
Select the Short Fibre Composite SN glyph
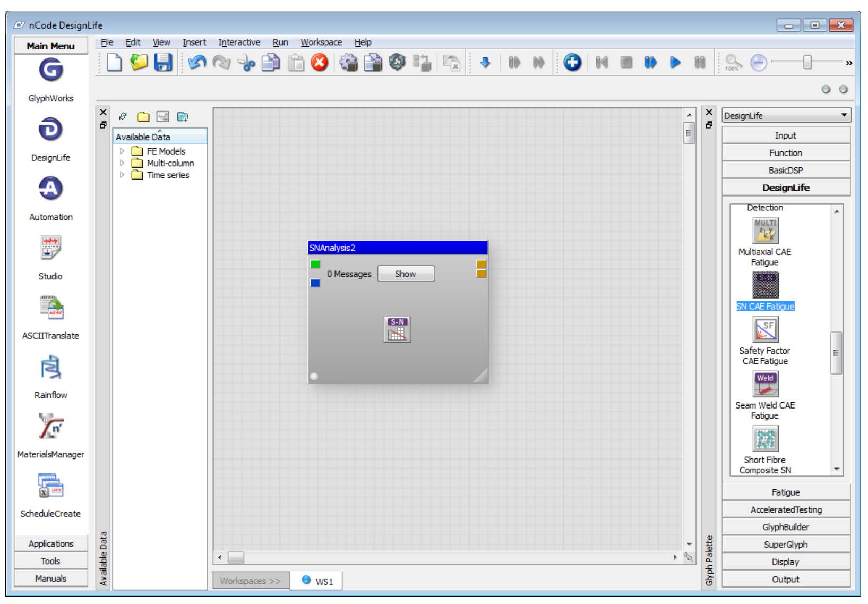[764, 439]
